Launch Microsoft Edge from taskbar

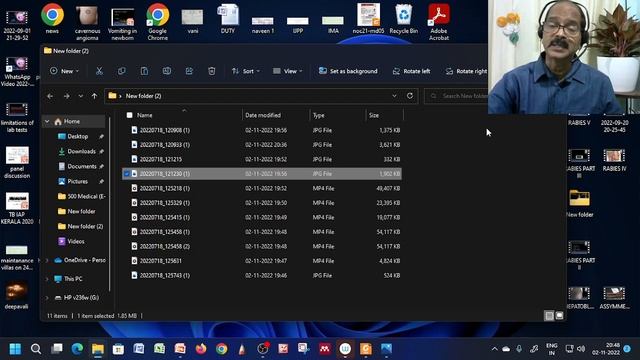click(x=77, y=349)
